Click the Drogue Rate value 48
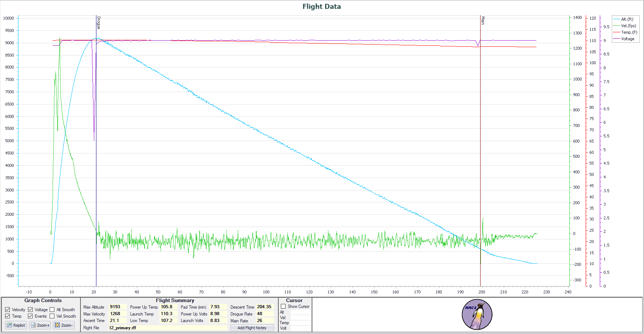 pyautogui.click(x=265, y=314)
